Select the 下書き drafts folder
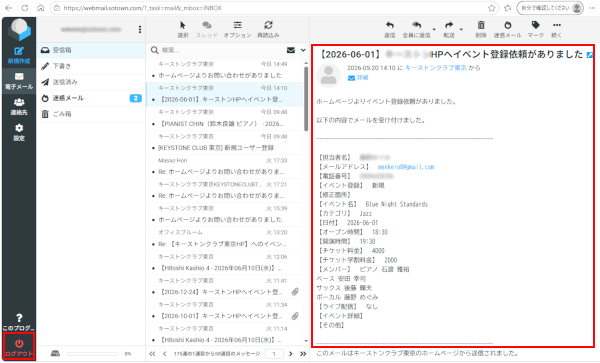This screenshot has width=600, height=363. (91, 66)
